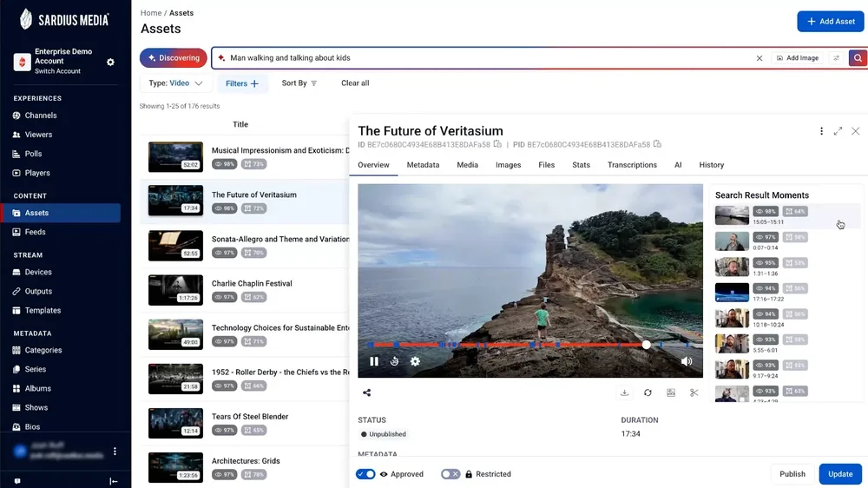Click the Home breadcrumb link
Image resolution: width=868 pixels, height=488 pixels.
tap(150, 13)
